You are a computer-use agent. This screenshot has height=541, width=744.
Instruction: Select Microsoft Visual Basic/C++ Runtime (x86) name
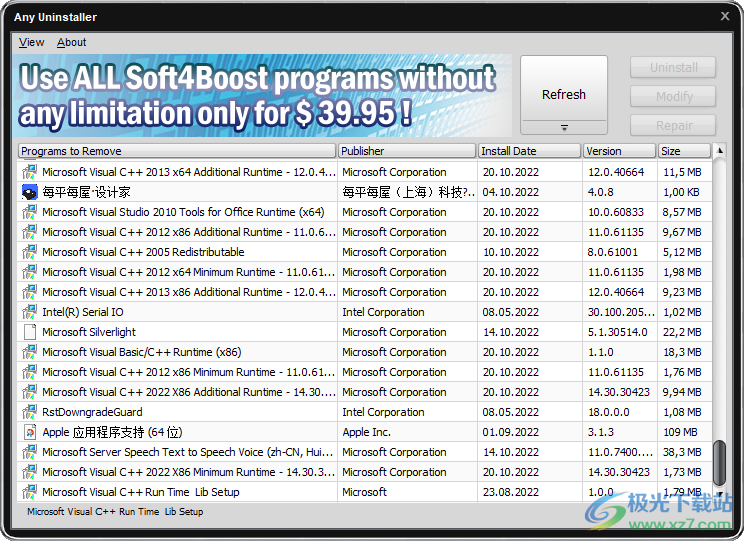(141, 352)
